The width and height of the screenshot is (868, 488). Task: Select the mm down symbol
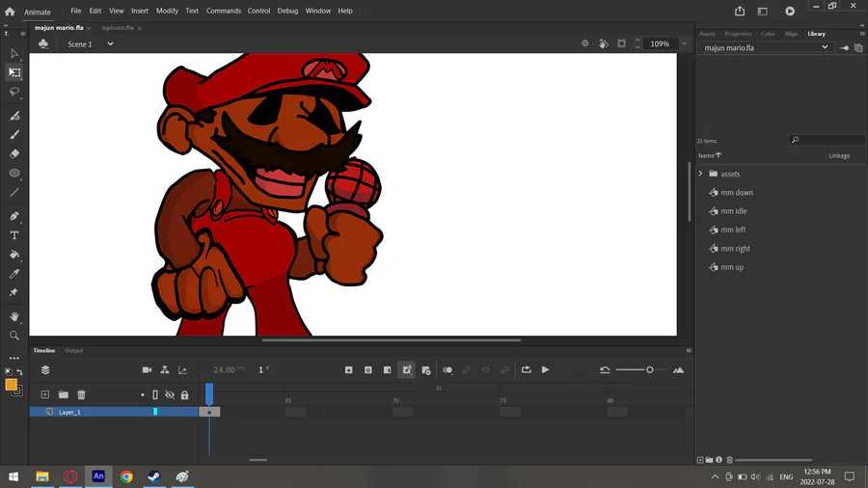736,193
